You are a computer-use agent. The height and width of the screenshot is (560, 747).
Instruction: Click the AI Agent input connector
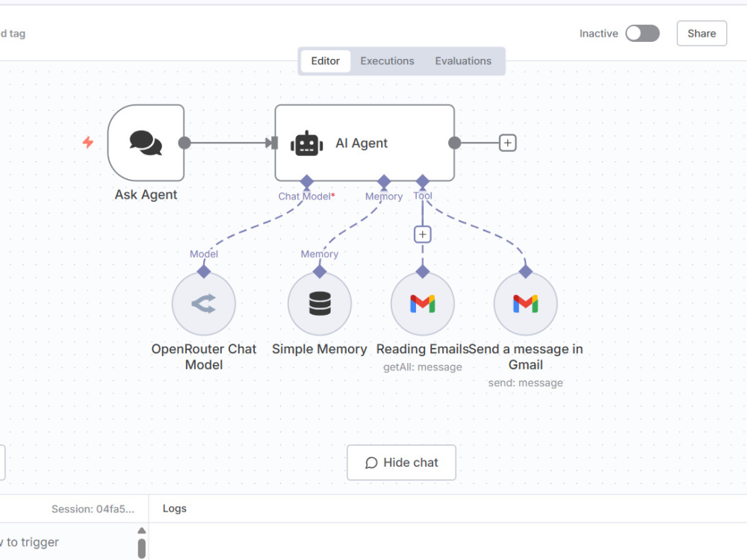[x=274, y=143]
